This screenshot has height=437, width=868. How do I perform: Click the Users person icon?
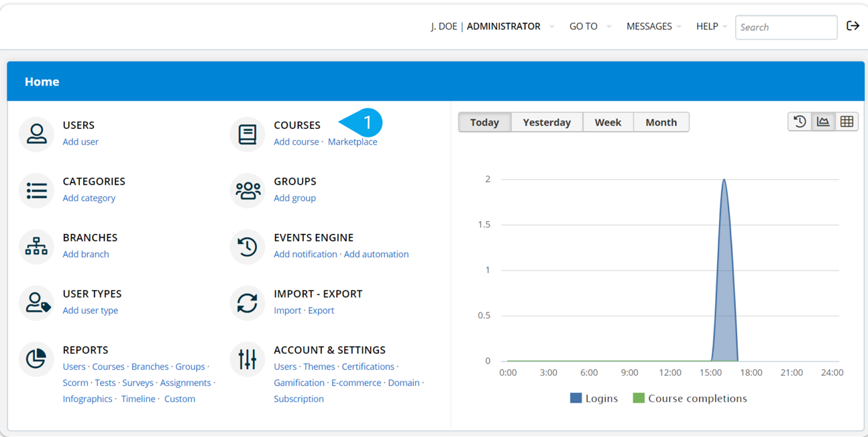click(36, 134)
